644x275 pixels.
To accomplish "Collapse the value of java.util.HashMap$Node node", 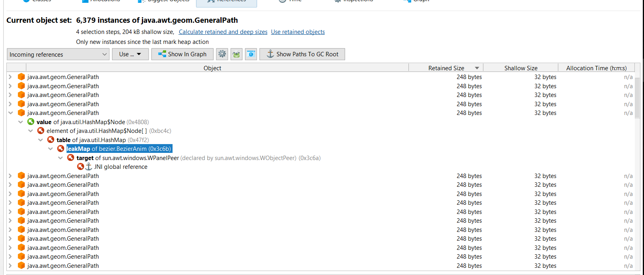I will (20, 122).
